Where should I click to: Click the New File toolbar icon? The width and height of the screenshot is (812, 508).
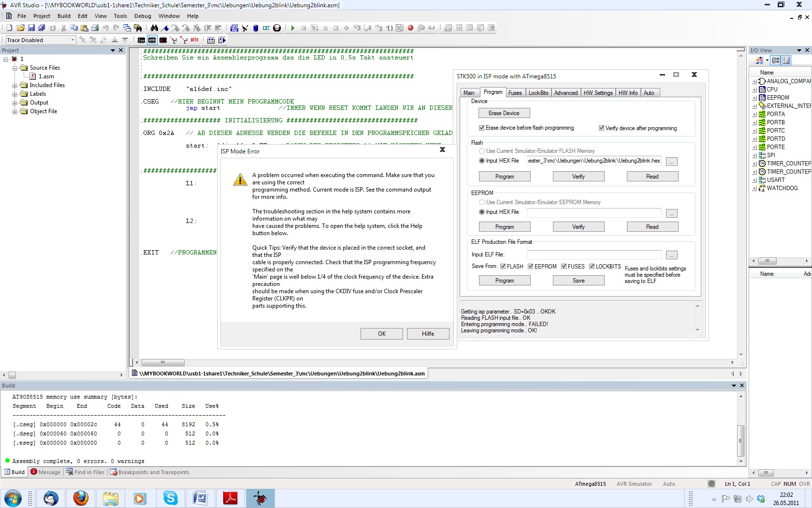[x=9, y=28]
